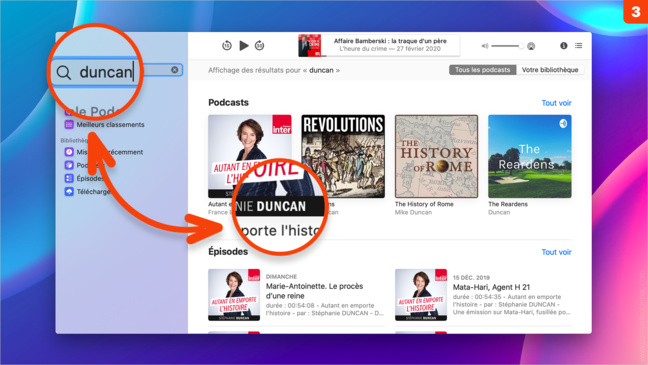This screenshot has width=648, height=365.
Task: Open the Mata-Hari, Agent H 21 episode
Action: [491, 287]
